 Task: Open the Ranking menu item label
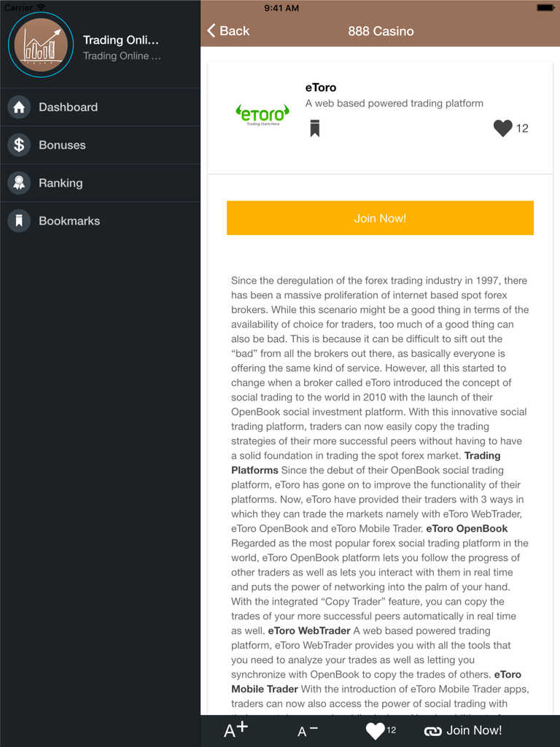[61, 183]
